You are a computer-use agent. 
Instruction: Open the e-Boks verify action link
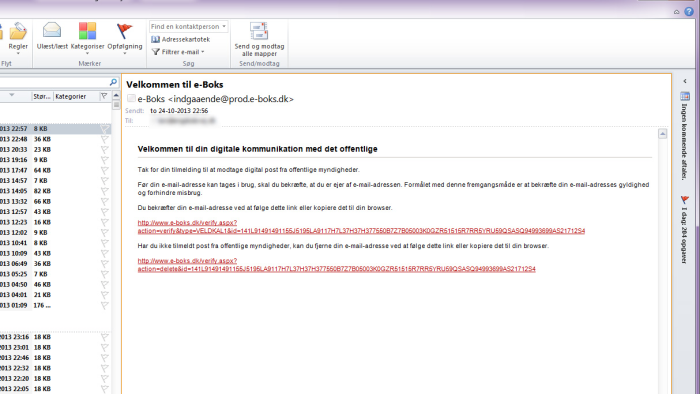[x=361, y=227]
